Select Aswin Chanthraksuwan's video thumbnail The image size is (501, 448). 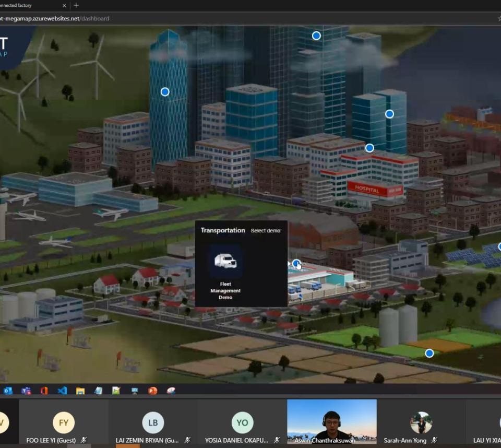click(332, 421)
